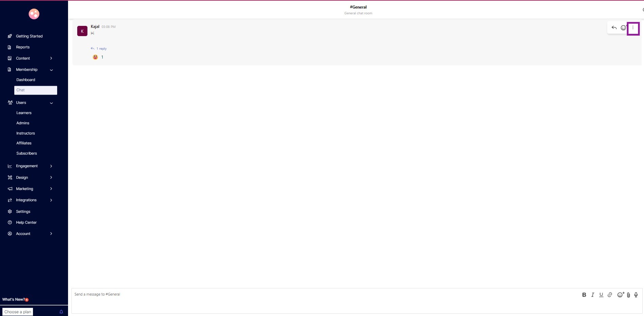This screenshot has width=644, height=316.
Task: Toggle underline formatting in message box
Action: coord(601,295)
